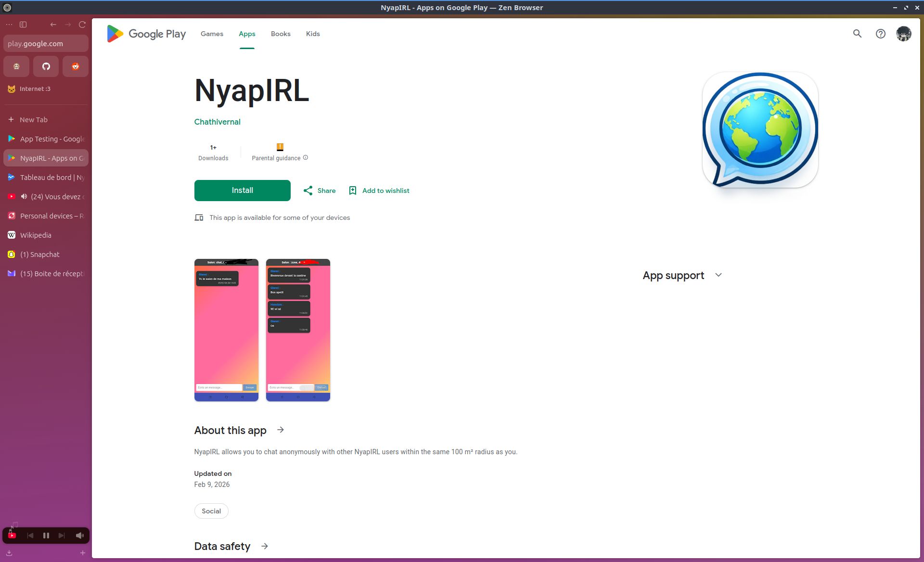Click the green Install button
The height and width of the screenshot is (562, 924).
pyautogui.click(x=242, y=191)
